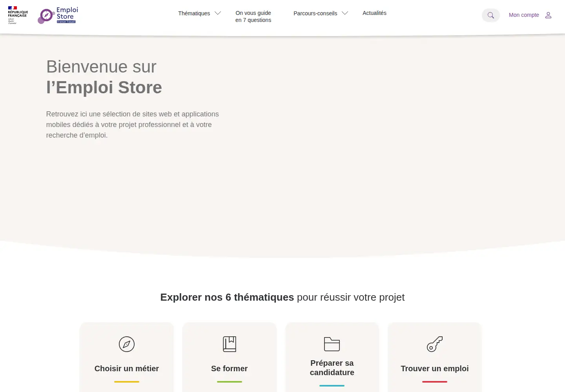
Task: Open the Actualités page
Action: [375, 13]
